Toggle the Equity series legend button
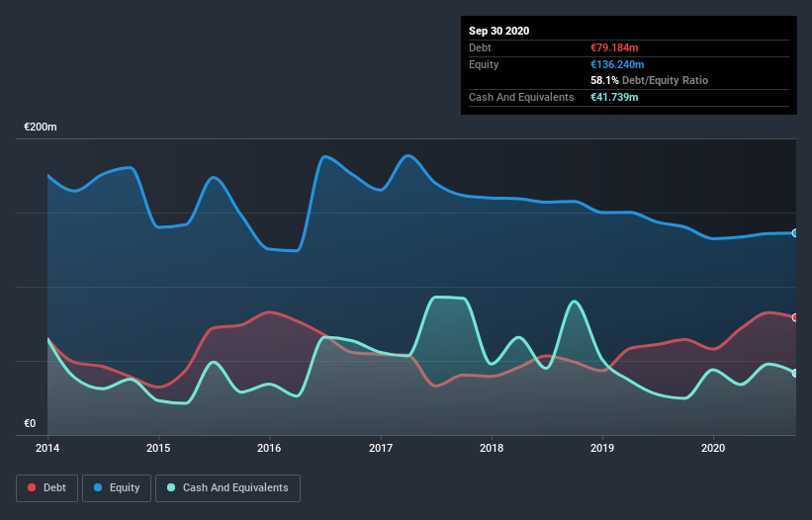Screen dimensions: 812x520 (117, 488)
